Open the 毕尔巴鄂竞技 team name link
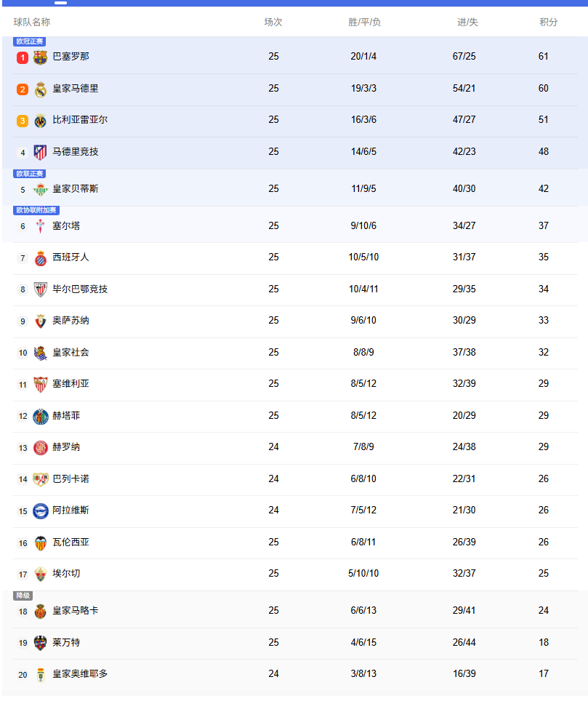This screenshot has width=588, height=701. point(80,289)
